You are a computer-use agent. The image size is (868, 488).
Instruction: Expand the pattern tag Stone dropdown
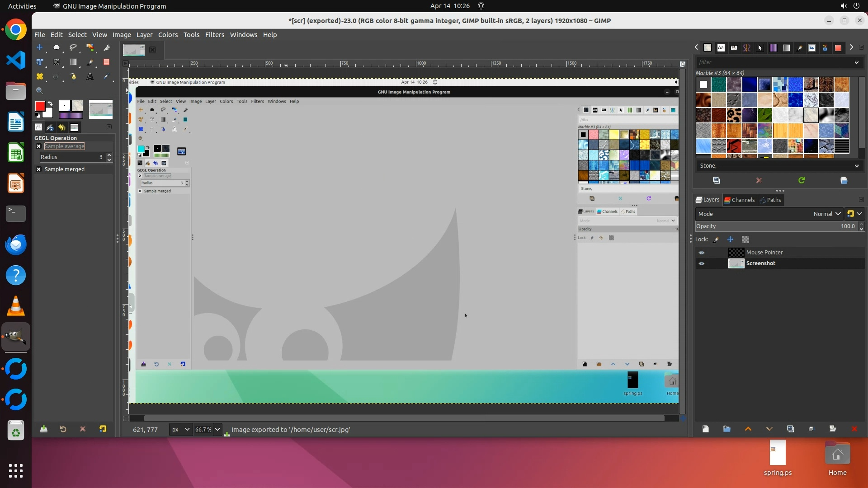pos(856,166)
